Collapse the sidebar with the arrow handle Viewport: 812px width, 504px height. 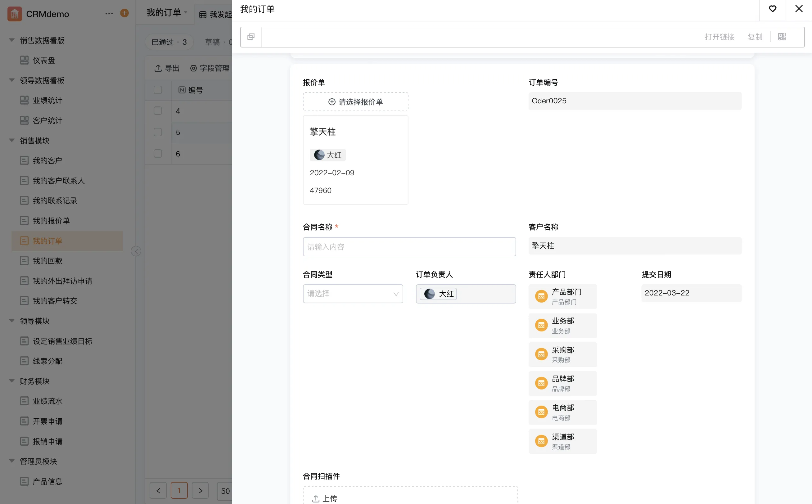(136, 251)
